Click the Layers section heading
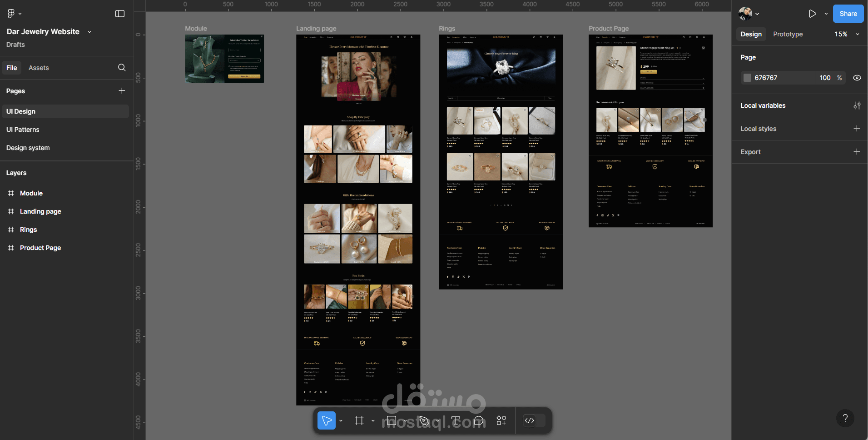The height and width of the screenshot is (440, 868). click(16, 173)
